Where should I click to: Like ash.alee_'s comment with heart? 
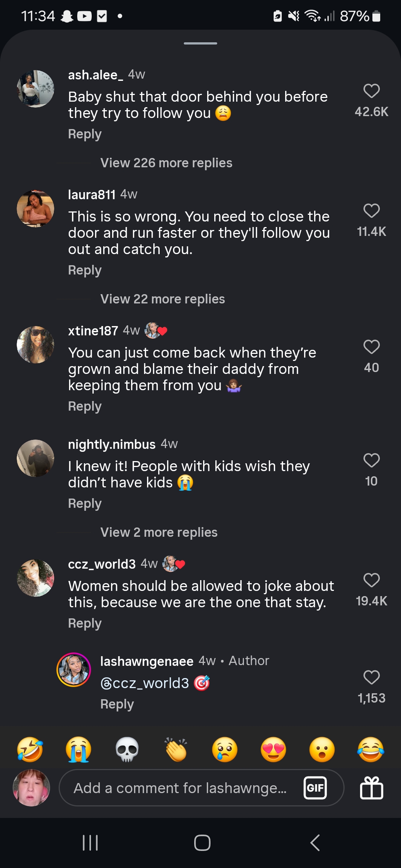click(371, 91)
